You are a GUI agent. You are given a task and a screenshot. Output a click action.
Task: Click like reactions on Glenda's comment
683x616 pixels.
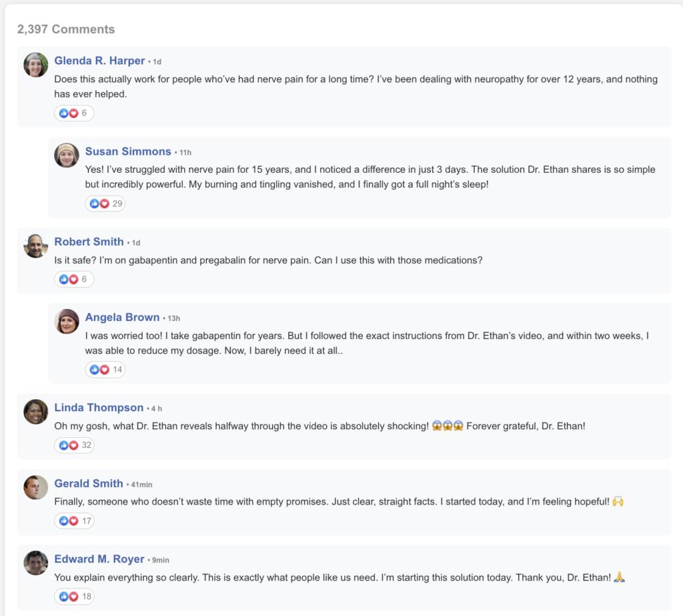(74, 113)
